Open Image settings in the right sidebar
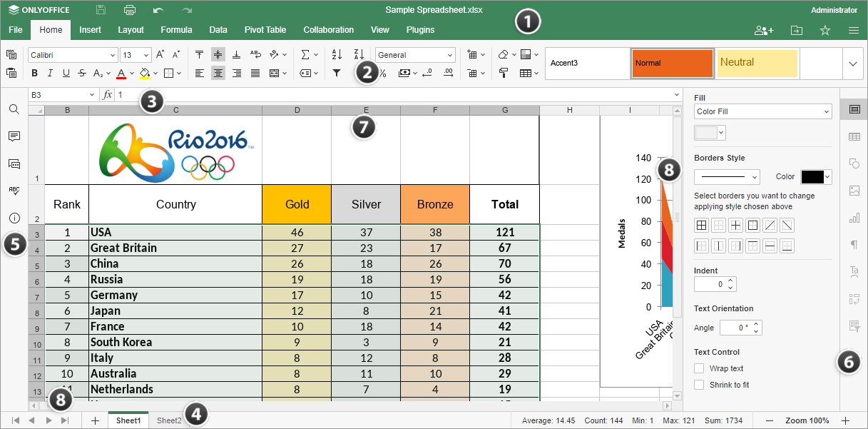The image size is (868, 429). 854,191
